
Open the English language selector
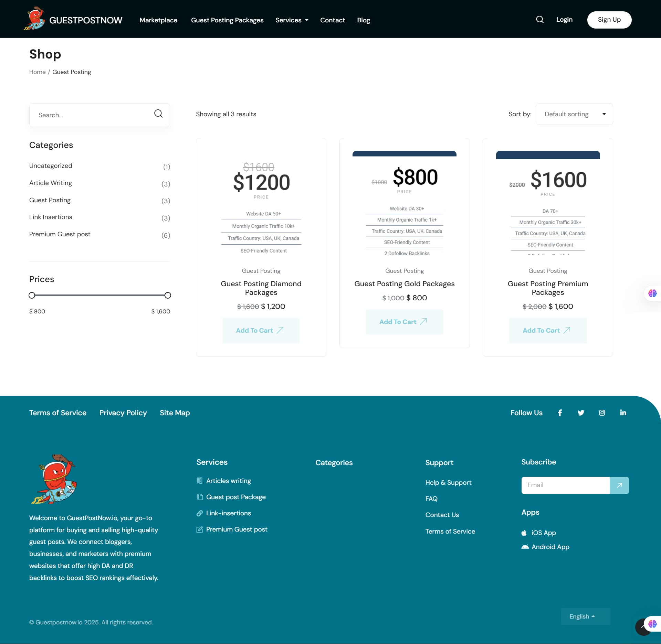[585, 616]
